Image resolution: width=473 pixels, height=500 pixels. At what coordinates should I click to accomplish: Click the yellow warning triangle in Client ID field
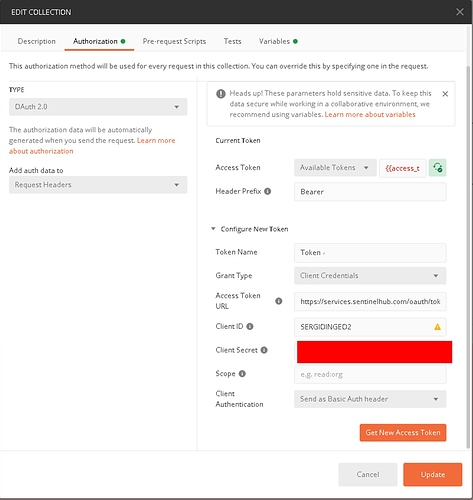(437, 327)
